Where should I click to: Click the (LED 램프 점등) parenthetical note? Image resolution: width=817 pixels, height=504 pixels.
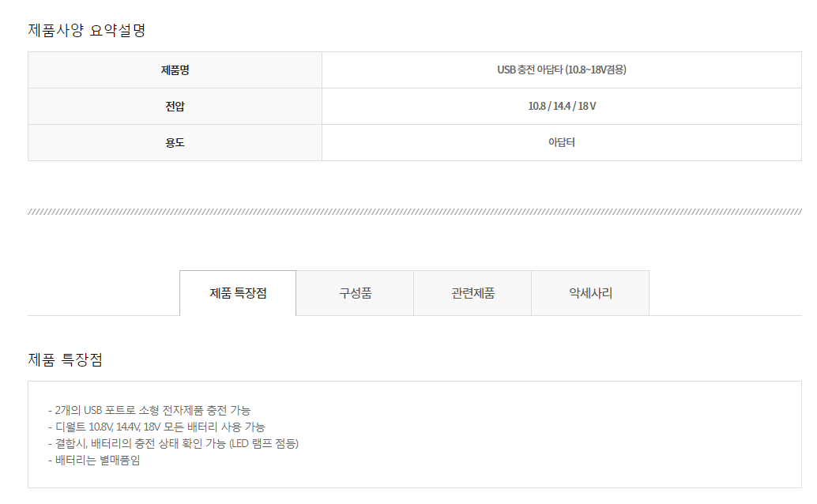(x=263, y=443)
